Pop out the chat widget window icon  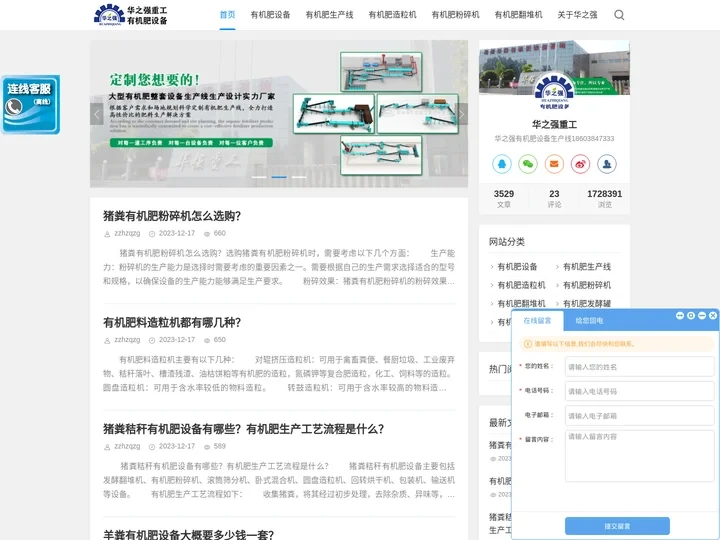[x=691, y=315]
